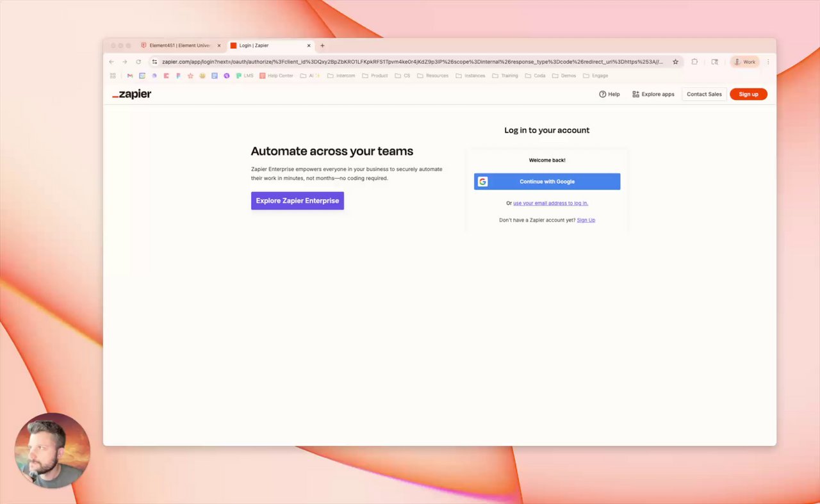Expand the Coda bookmarks folder
The height and width of the screenshot is (504, 820).
pos(535,76)
